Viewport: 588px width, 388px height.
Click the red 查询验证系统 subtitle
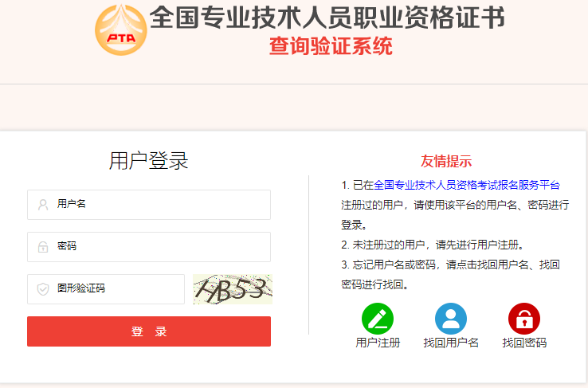331,46
